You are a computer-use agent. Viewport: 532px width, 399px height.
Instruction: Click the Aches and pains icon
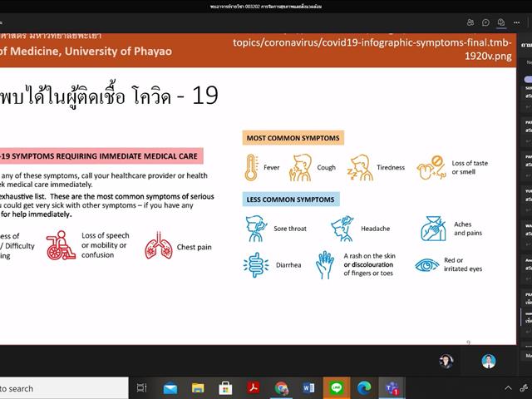433,229
